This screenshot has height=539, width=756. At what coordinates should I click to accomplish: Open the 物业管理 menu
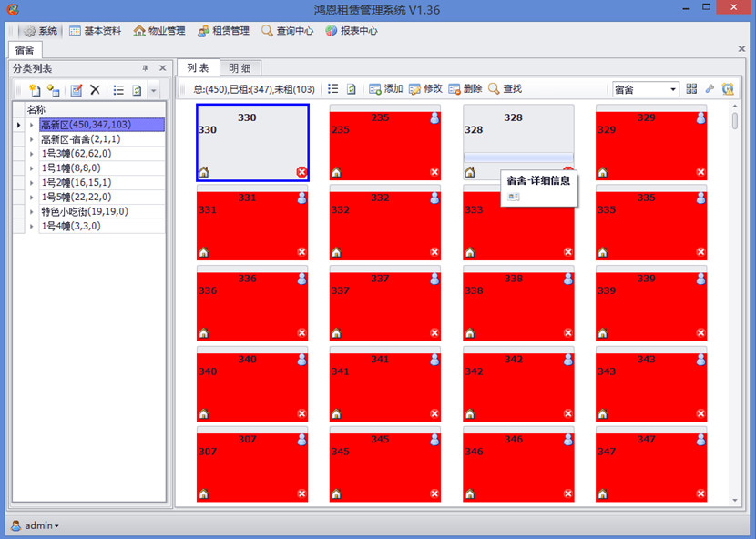pos(159,31)
